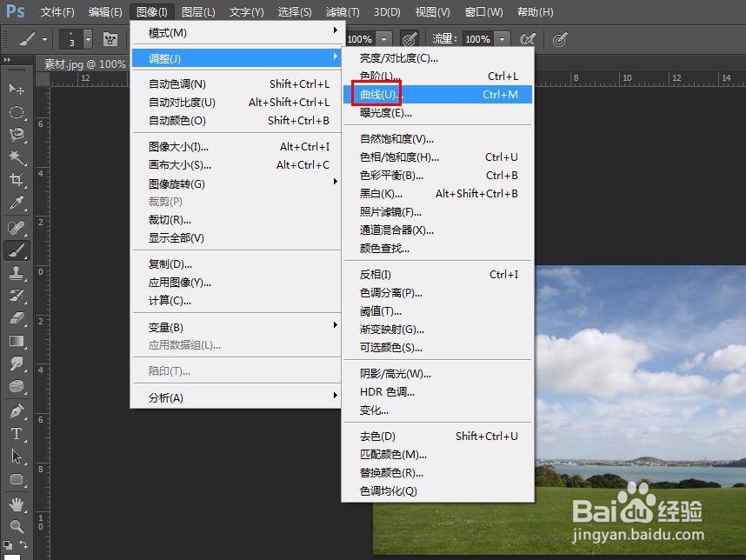Viewport: 746px width, 560px height.
Task: Choose 亮度/对比度(C) adjustment
Action: point(436,58)
